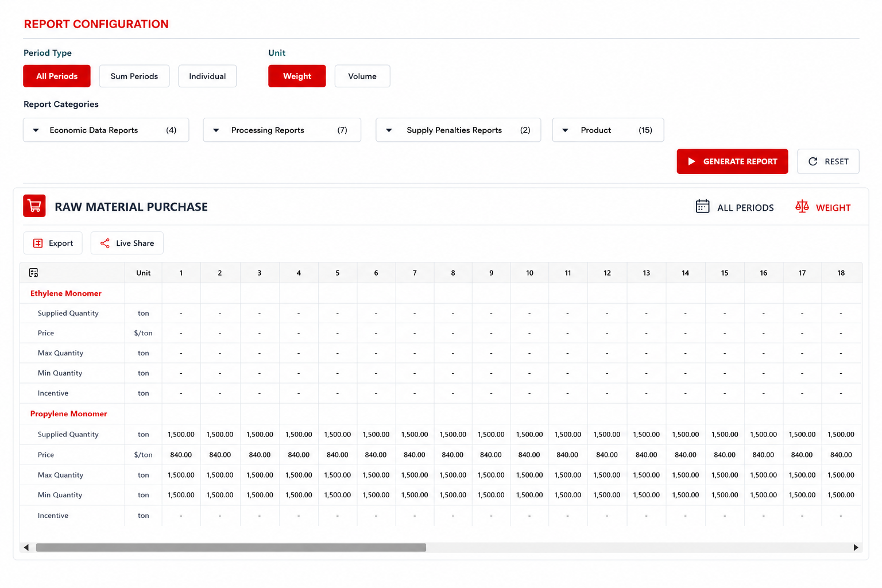Click the scrollbar right arrow
882x588 pixels.
point(856,548)
